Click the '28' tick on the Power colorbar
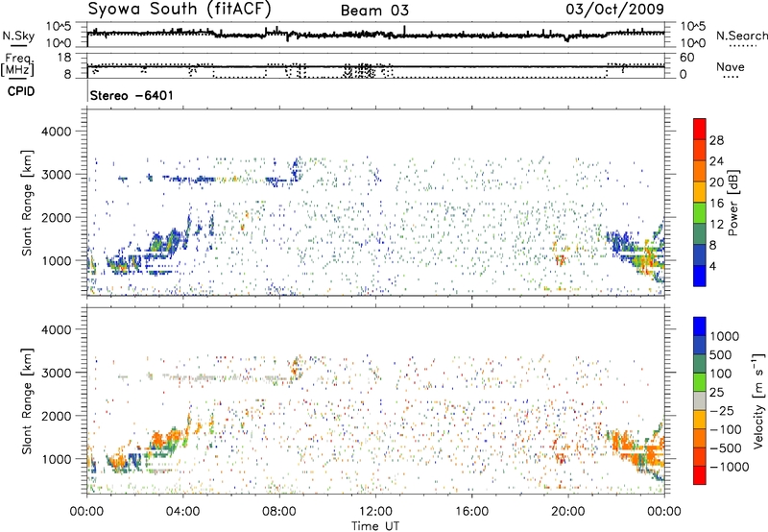 click(716, 140)
